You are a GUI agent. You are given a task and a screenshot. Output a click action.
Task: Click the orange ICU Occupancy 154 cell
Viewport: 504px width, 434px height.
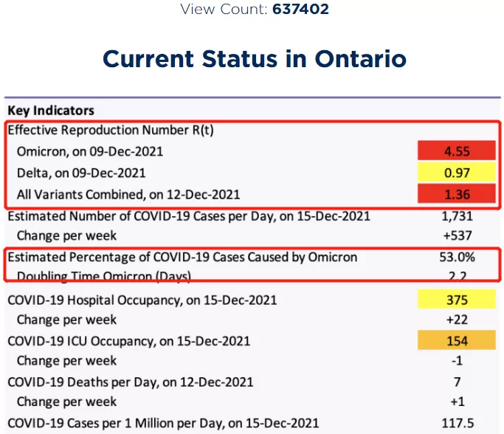(x=457, y=340)
